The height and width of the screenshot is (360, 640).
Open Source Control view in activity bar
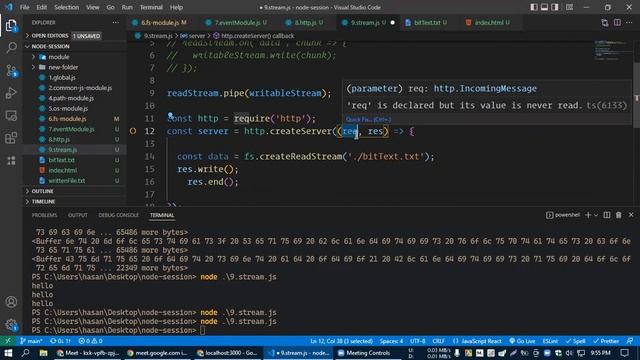pos(11,71)
